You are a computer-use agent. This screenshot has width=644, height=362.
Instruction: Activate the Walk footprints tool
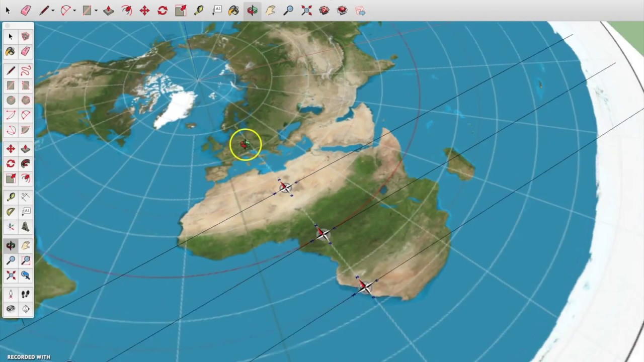point(26,294)
